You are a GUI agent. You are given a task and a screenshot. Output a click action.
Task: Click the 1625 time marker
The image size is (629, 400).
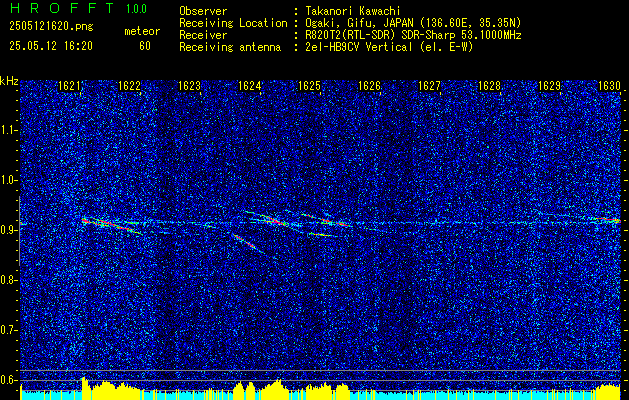tap(310, 86)
